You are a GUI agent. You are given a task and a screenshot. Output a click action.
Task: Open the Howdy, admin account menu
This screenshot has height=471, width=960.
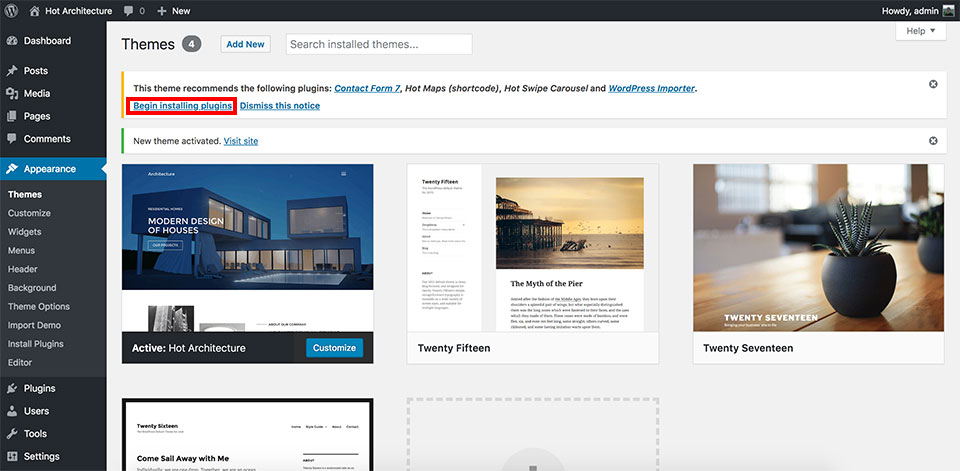[x=918, y=10]
